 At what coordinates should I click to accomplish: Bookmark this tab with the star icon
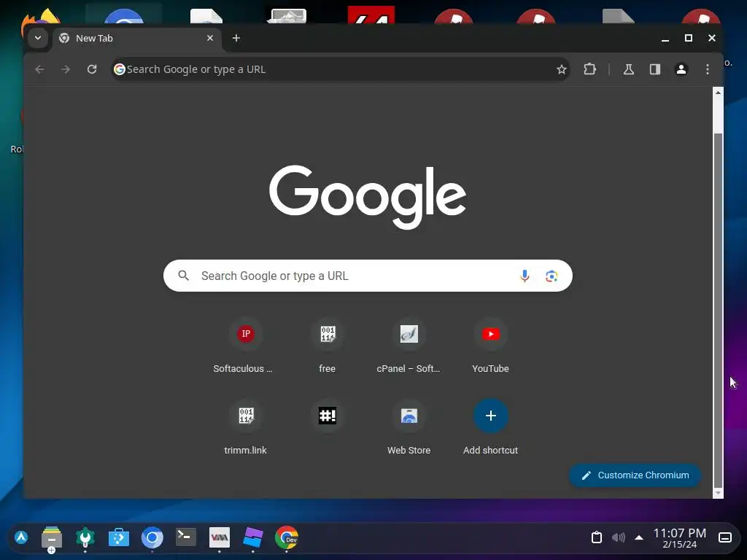(562, 69)
